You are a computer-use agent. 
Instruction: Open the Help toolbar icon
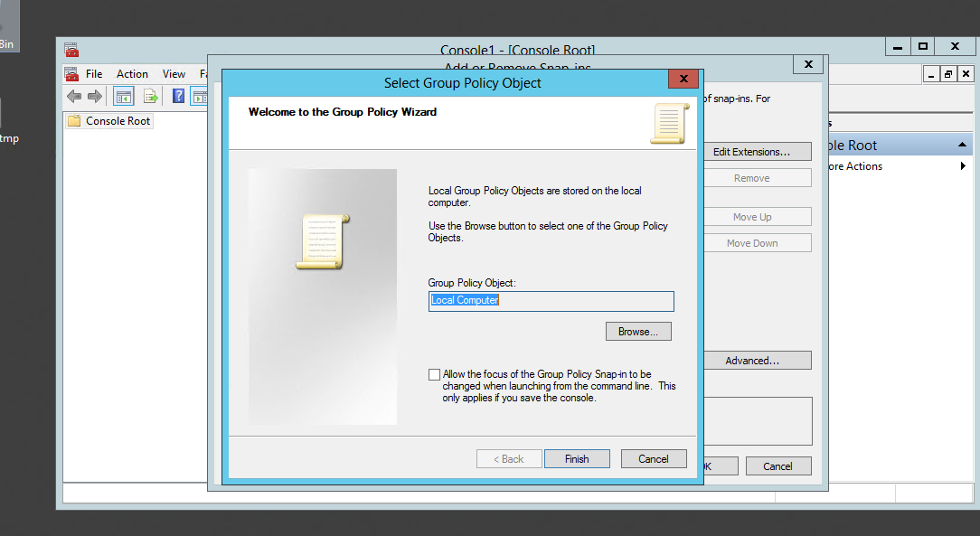(x=178, y=96)
